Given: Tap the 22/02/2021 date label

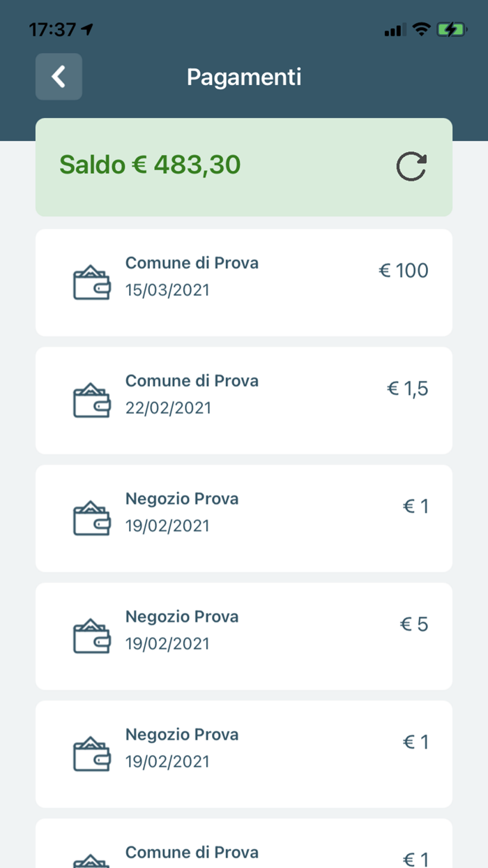Looking at the screenshot, I should (x=168, y=408).
